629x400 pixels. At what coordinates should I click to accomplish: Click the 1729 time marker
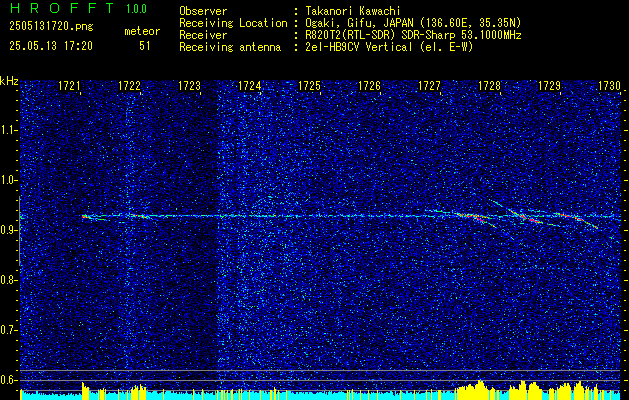tap(549, 85)
